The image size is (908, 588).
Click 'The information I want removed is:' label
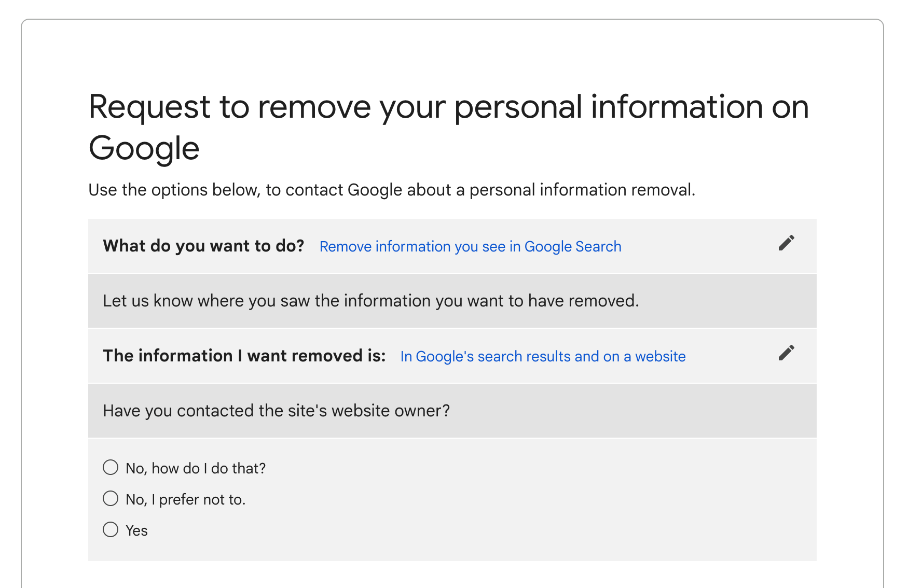coord(244,356)
